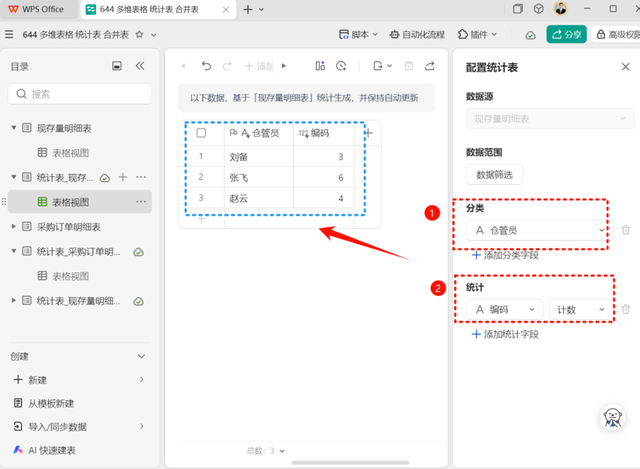The width and height of the screenshot is (640, 469).
Task: Open the 新建 submenu
Action: pos(79,380)
